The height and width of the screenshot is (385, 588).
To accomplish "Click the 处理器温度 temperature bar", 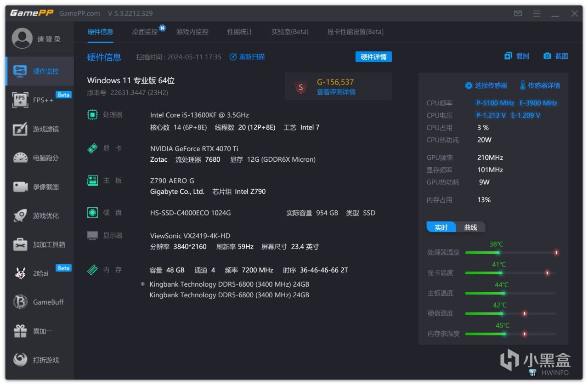I will 511,252.
